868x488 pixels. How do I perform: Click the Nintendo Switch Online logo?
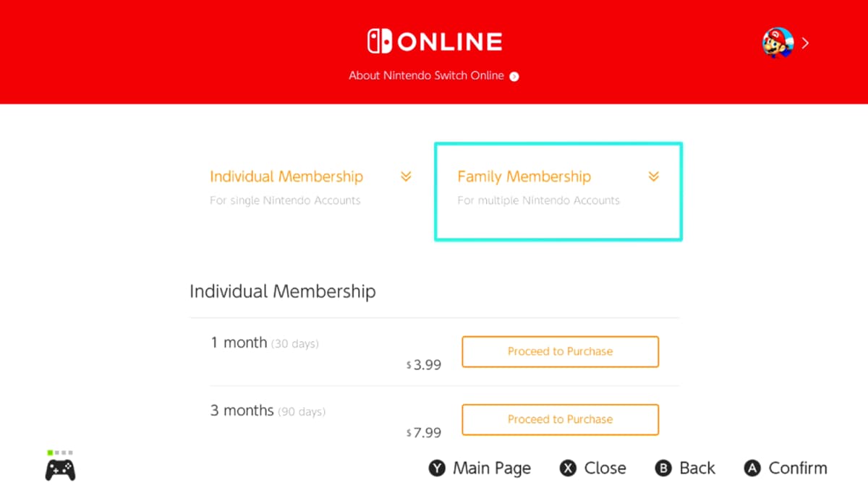433,40
